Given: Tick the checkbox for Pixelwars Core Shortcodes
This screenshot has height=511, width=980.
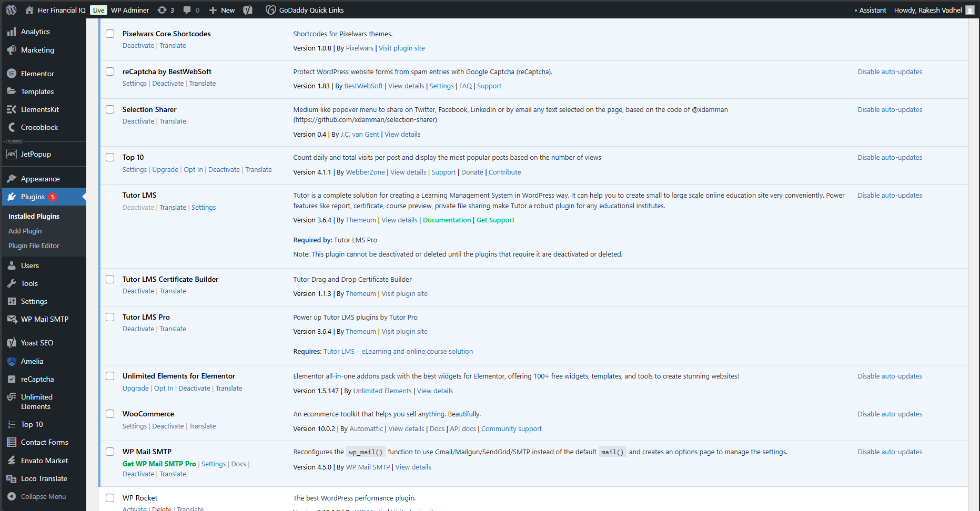Looking at the screenshot, I should pos(110,34).
